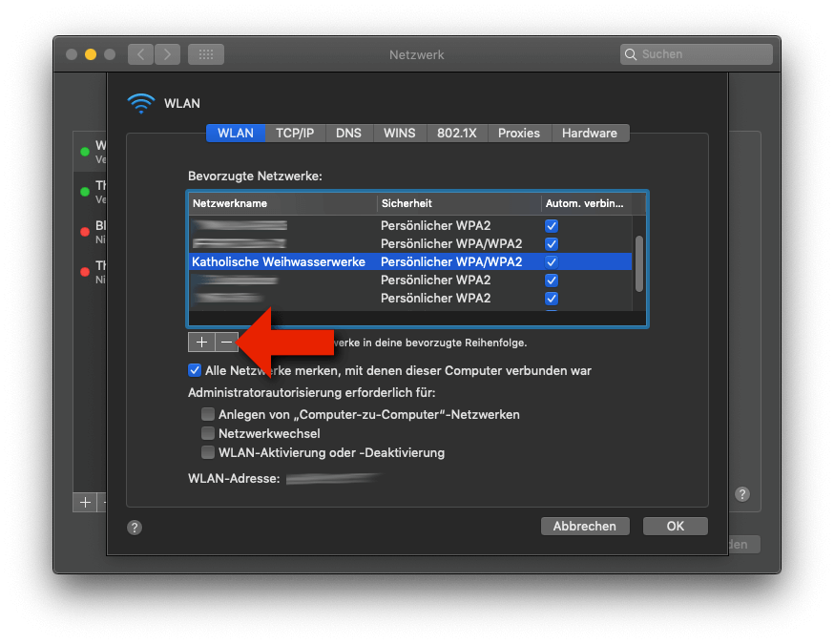Enable Anlegen von Computer-zu-Computer-Netzwerken checkbox
The height and width of the screenshot is (644, 834).
(208, 414)
